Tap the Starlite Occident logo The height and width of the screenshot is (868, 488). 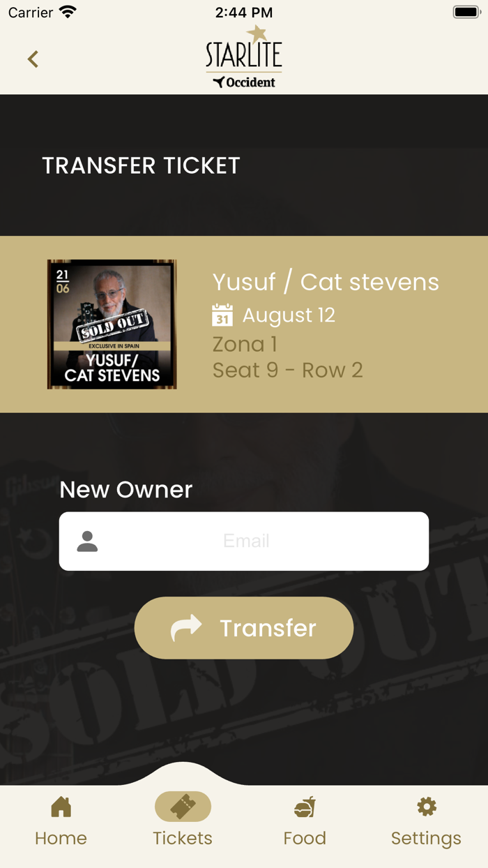[x=244, y=57]
